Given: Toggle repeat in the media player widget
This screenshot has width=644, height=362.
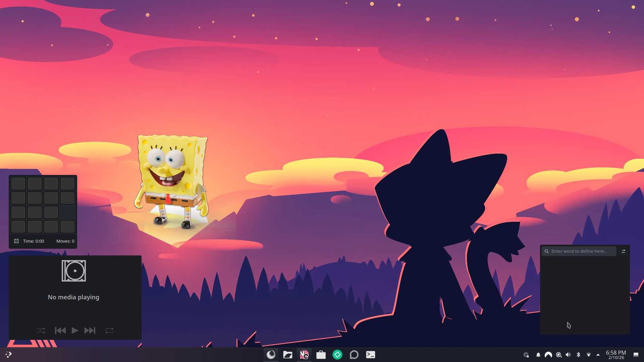Looking at the screenshot, I should (x=109, y=330).
